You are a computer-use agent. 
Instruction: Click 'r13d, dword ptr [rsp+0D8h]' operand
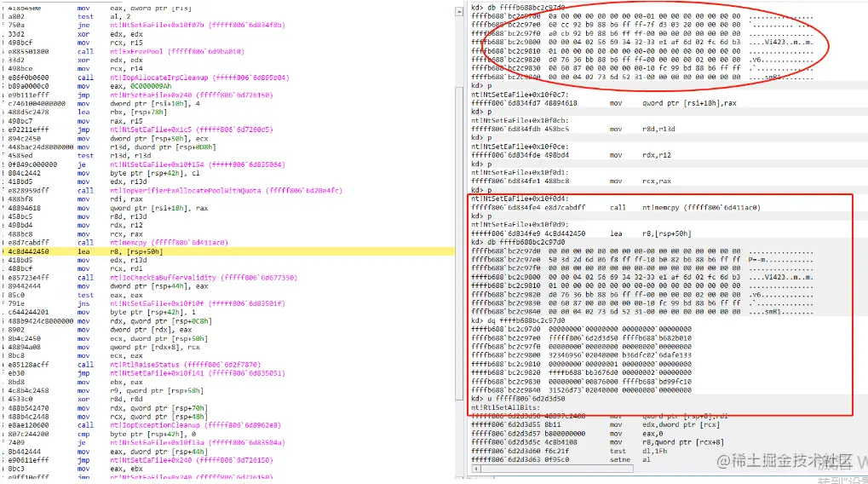pos(163,147)
